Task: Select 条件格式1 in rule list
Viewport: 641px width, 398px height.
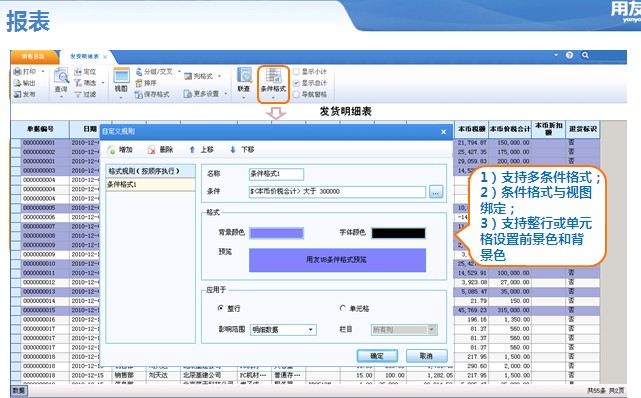Action: [150, 185]
